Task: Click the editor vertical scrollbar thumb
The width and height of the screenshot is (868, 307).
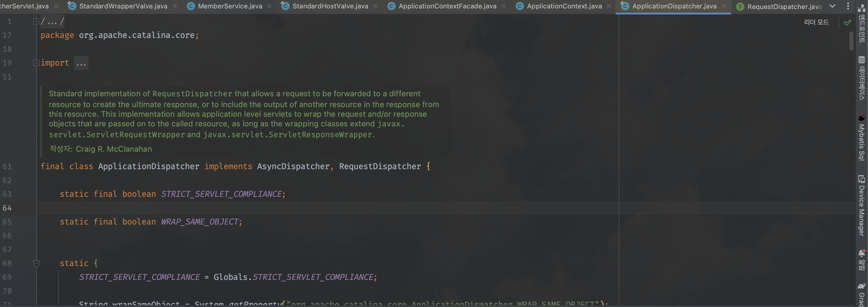Action: pyautogui.click(x=851, y=40)
